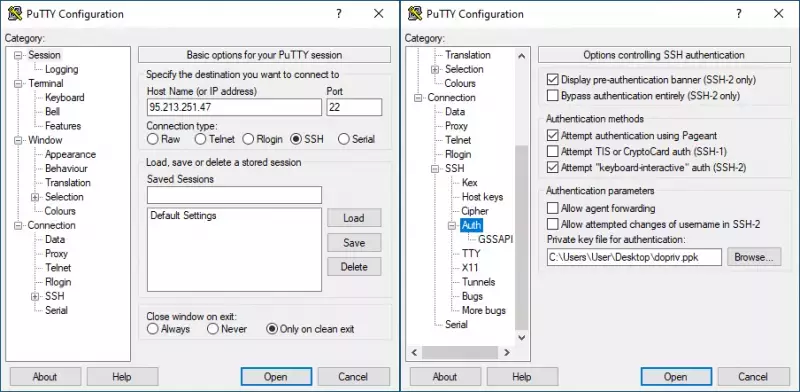
Task: Collapse the Session node in left tree
Action: 18,55
